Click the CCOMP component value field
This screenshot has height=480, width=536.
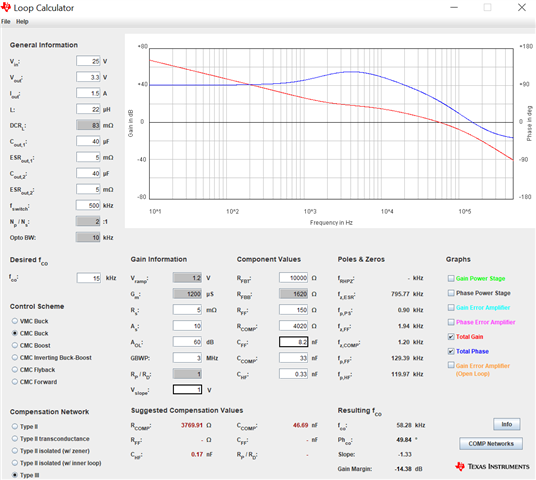294,358
